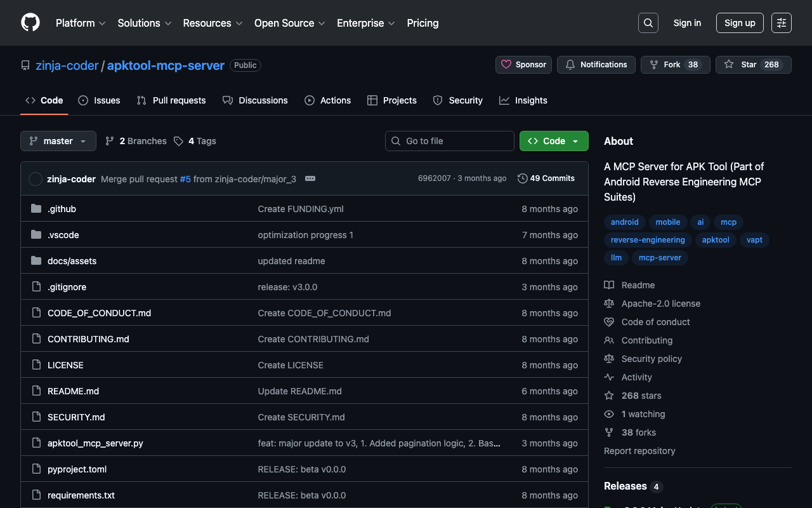This screenshot has height=508, width=812.
Task: Switch to the Issues tab
Action: (99, 100)
